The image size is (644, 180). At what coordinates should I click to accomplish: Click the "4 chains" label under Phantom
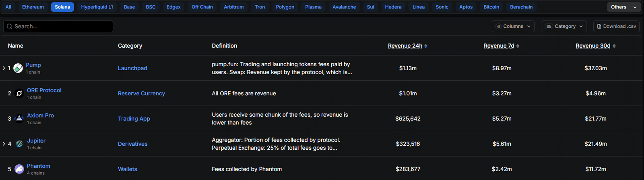point(36,173)
